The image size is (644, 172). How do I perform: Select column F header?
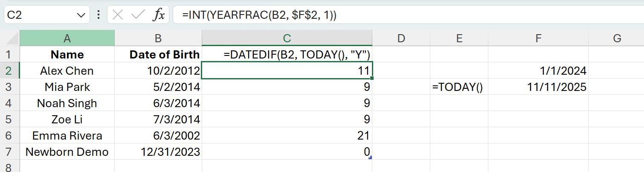coord(538,38)
